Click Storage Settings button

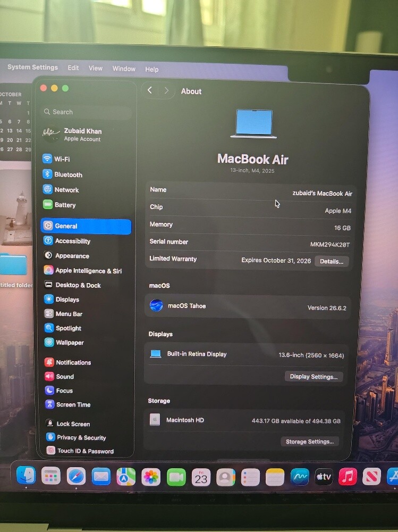309,442
